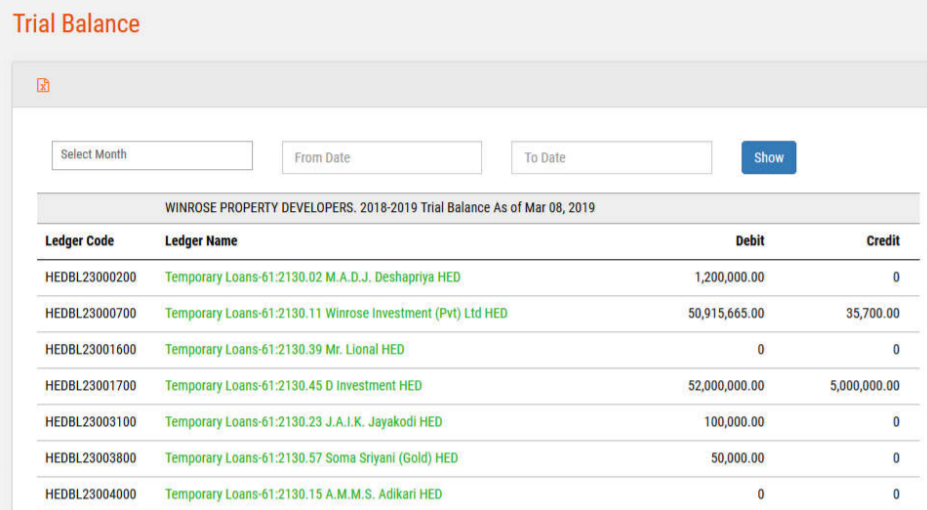Open J.A.I.K. Jayakodi HED ledger link

[x=303, y=422]
